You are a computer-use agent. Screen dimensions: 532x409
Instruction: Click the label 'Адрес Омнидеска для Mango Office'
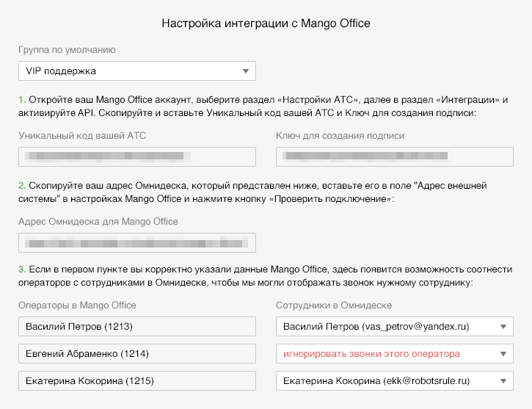(x=98, y=222)
